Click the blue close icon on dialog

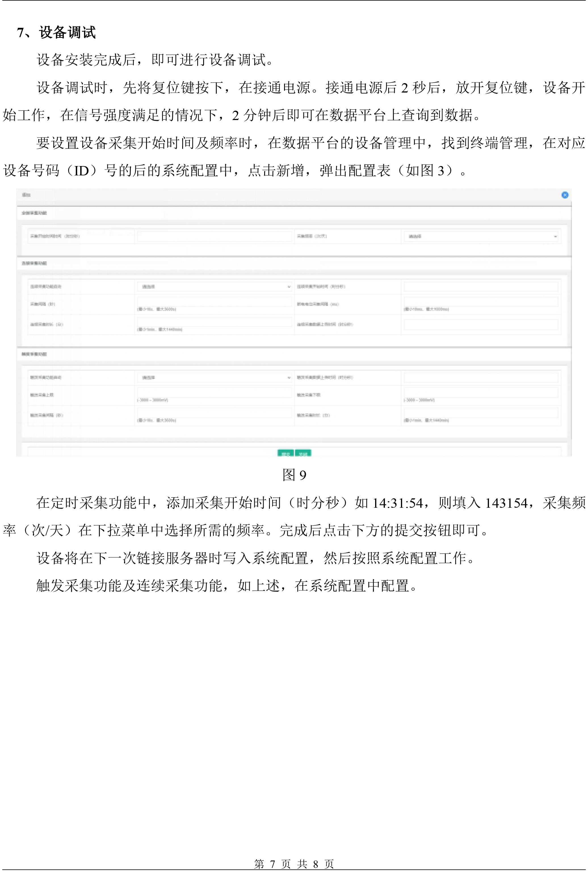[x=565, y=195]
